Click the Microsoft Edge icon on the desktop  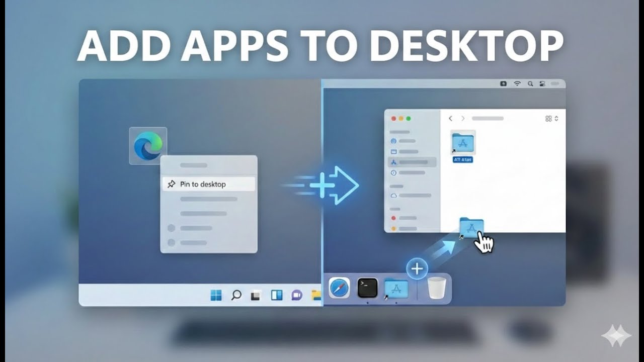148,145
